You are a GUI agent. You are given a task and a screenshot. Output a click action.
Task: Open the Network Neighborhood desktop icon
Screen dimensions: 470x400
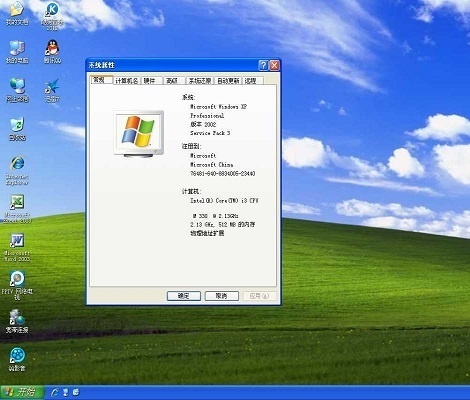tap(17, 90)
